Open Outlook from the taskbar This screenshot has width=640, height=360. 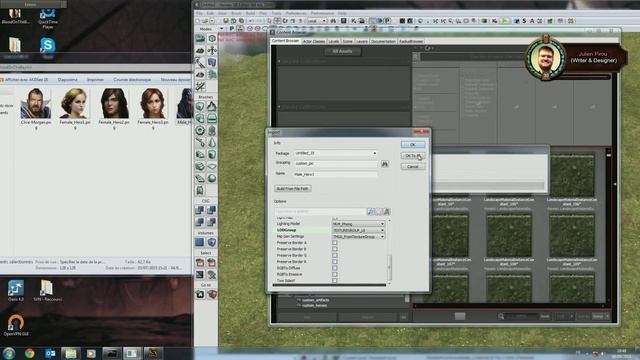(50, 353)
